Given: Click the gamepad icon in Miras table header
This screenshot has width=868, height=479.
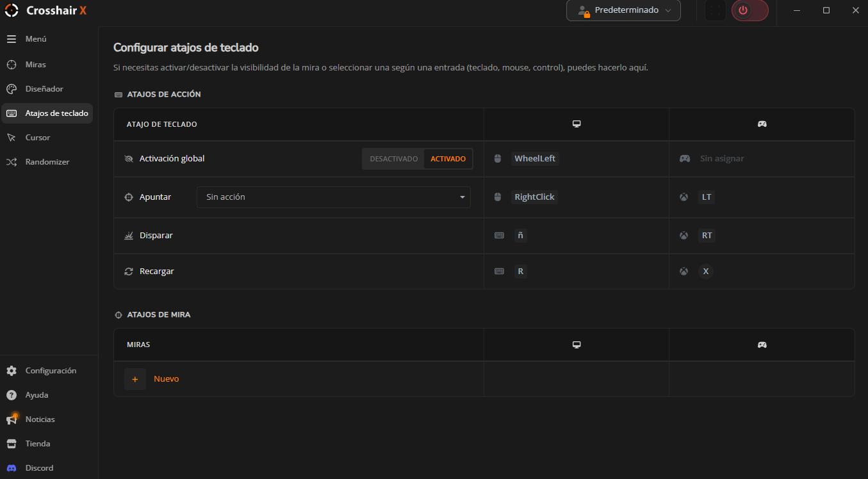Looking at the screenshot, I should pos(762,345).
